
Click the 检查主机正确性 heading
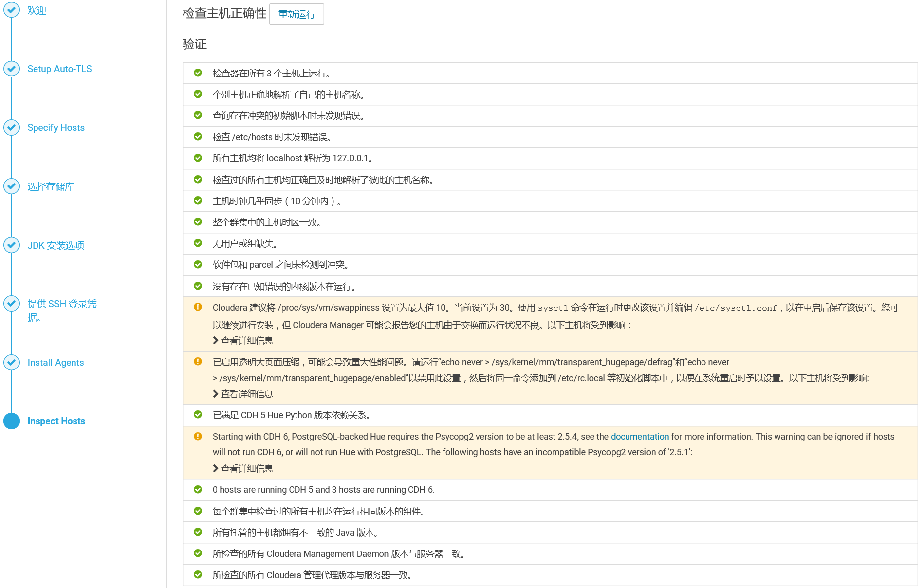click(x=224, y=13)
